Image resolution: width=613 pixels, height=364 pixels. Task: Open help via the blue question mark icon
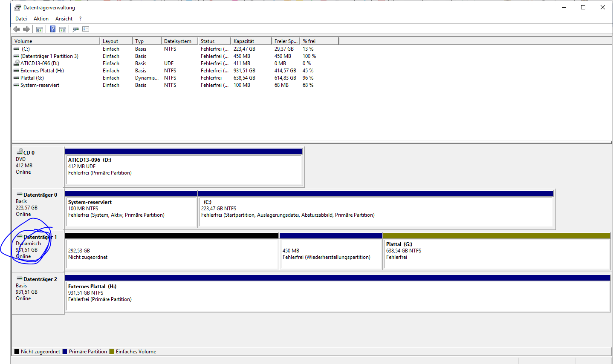pyautogui.click(x=52, y=29)
